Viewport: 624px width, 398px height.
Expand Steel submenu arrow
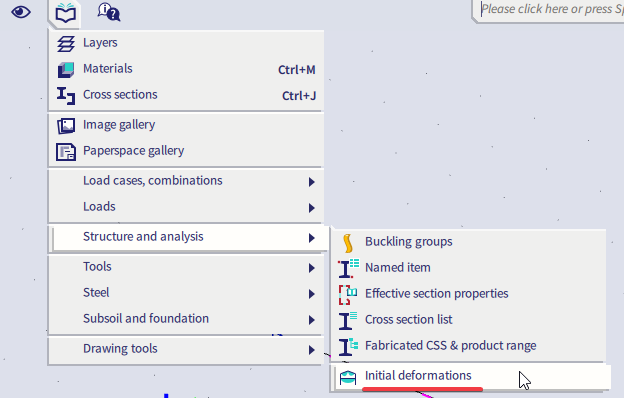click(312, 294)
